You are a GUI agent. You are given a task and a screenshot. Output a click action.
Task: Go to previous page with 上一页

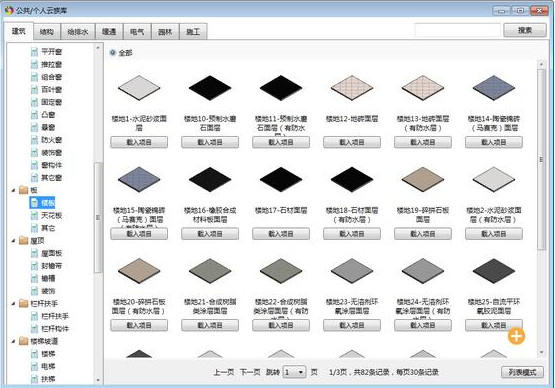[x=223, y=372]
